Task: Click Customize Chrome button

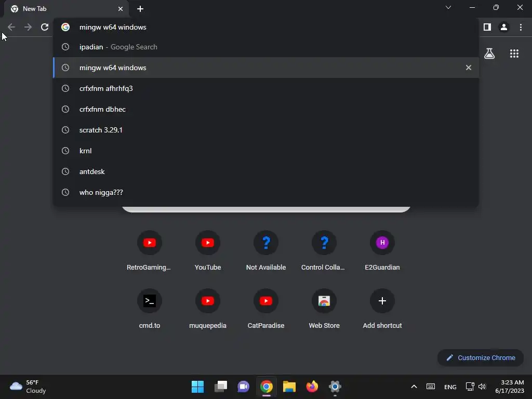Action: coord(481,357)
